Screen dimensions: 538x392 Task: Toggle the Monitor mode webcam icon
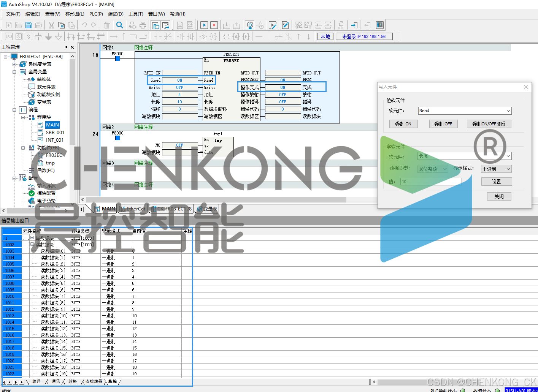point(250,25)
